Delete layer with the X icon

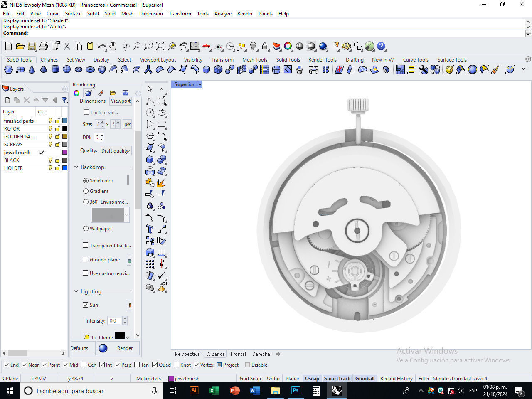pos(27,100)
